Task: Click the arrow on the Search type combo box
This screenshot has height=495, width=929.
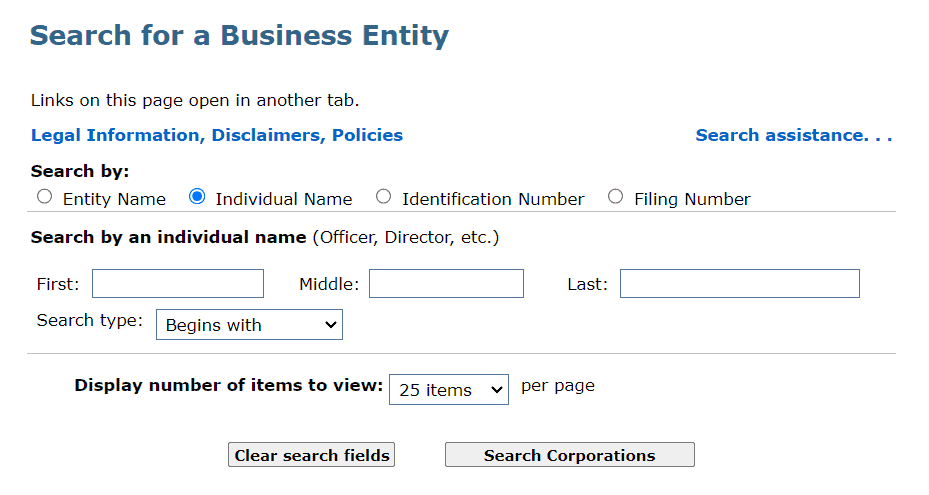Action: [x=331, y=325]
